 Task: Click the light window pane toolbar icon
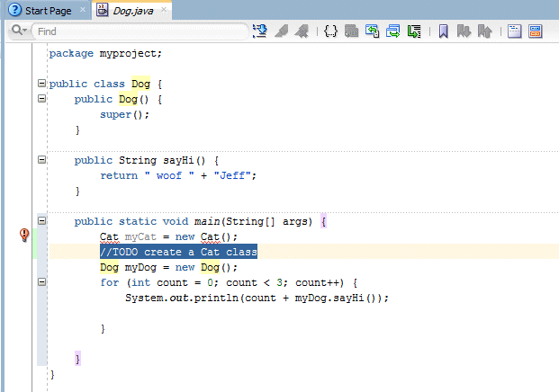click(x=514, y=31)
